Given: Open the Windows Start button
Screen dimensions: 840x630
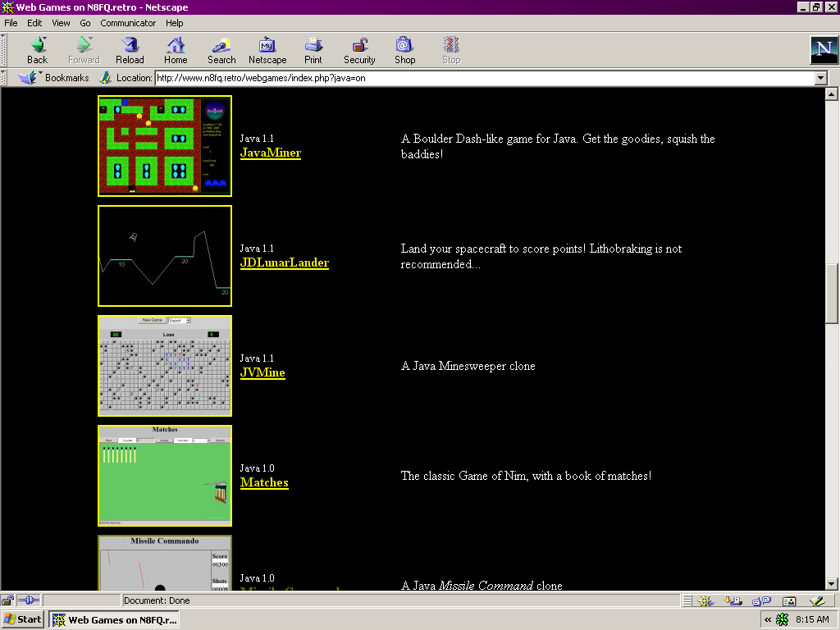Looking at the screenshot, I should tap(23, 620).
